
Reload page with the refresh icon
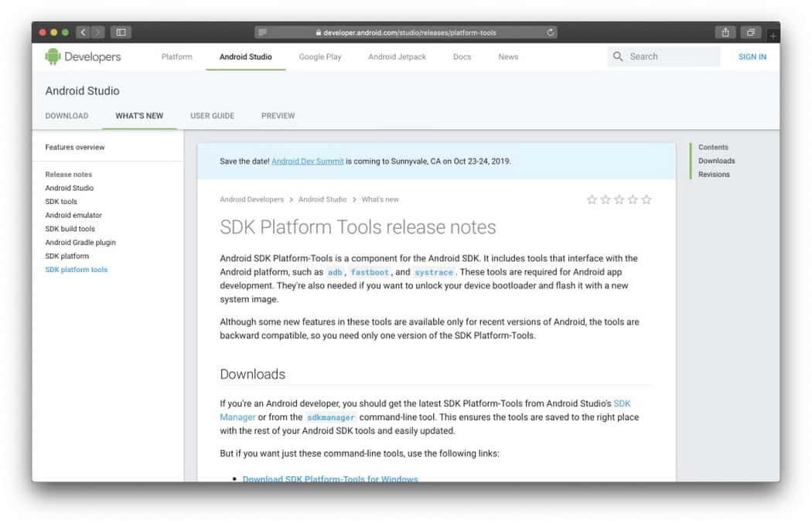pyautogui.click(x=550, y=32)
